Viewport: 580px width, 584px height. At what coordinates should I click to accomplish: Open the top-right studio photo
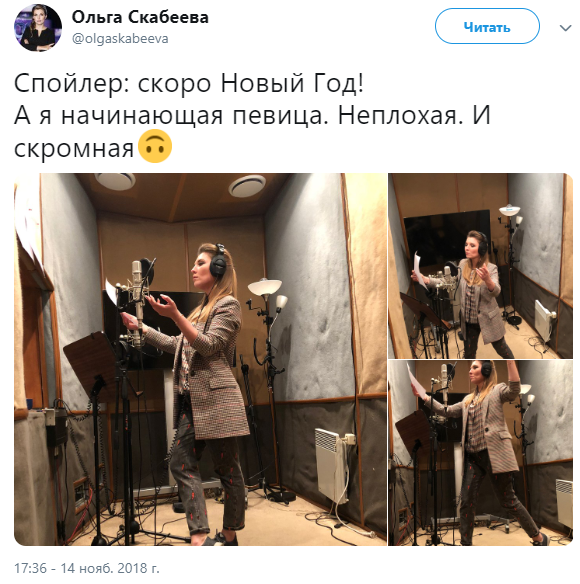click(x=481, y=266)
